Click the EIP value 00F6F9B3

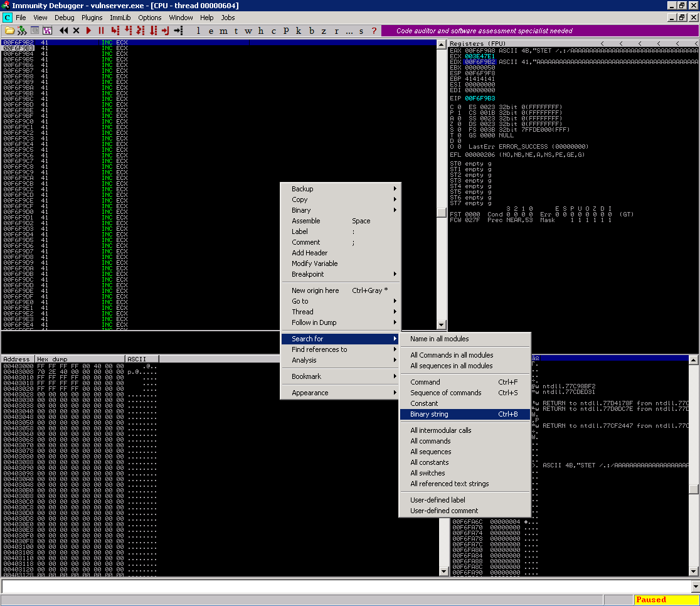click(x=480, y=98)
